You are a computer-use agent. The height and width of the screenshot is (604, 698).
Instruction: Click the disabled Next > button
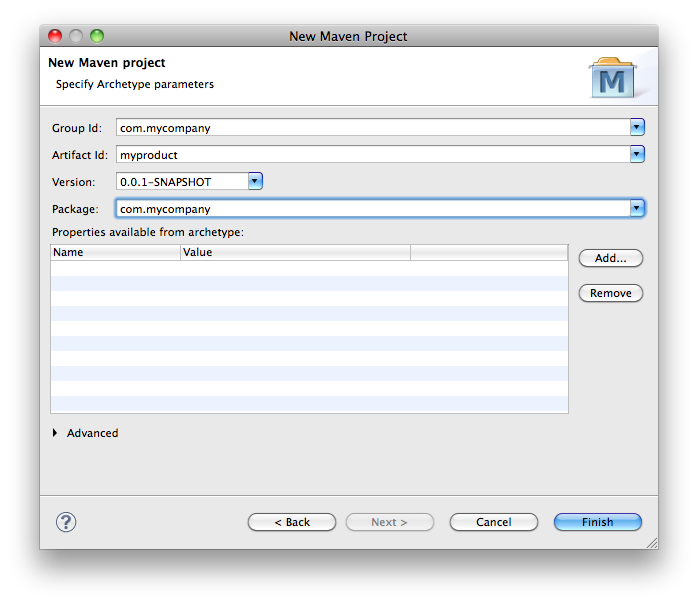click(x=390, y=522)
